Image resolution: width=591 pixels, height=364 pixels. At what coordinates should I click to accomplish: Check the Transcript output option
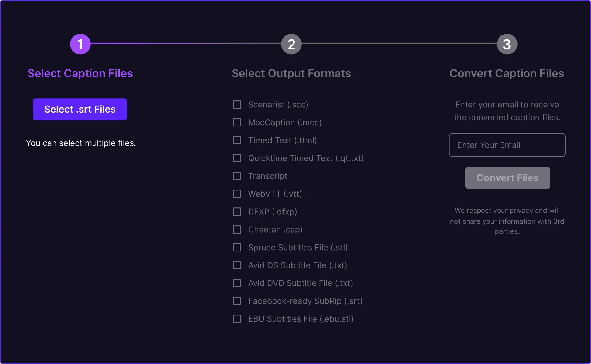click(237, 176)
